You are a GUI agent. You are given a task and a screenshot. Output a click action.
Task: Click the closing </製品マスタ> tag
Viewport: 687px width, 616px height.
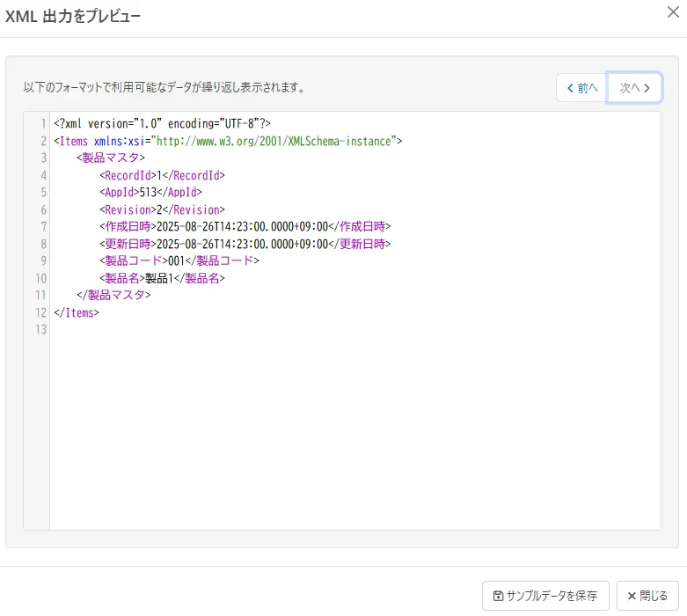click(113, 295)
